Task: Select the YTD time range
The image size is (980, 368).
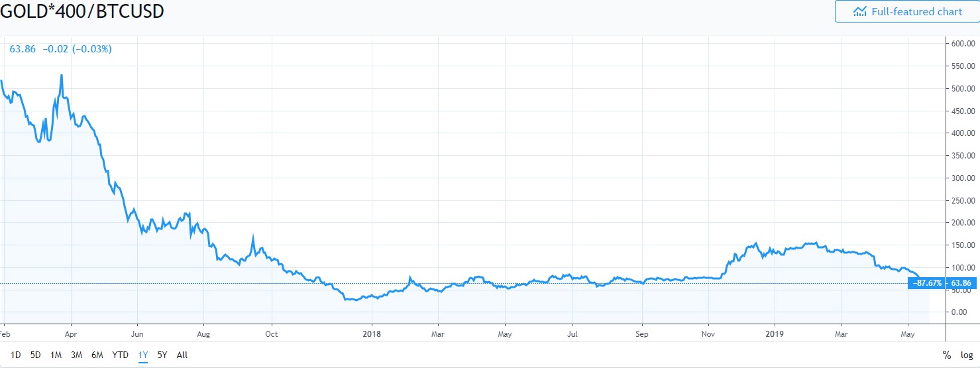Action: [120, 355]
